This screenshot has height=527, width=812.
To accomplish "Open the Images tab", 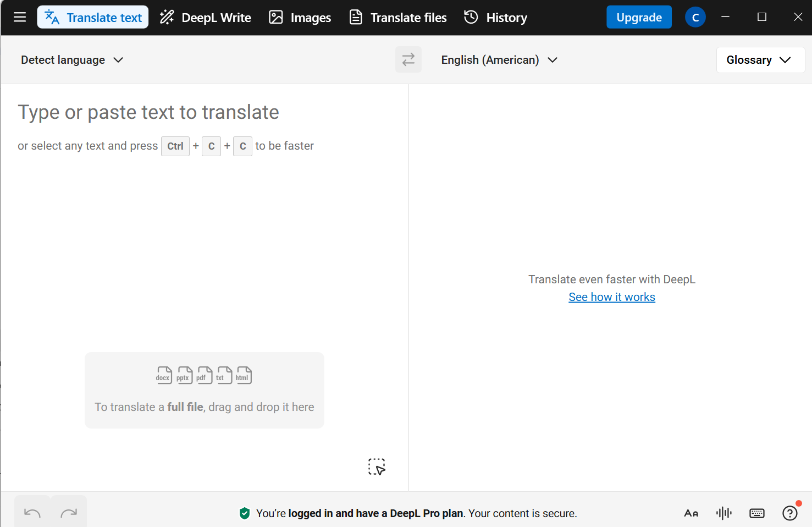I will (x=300, y=17).
